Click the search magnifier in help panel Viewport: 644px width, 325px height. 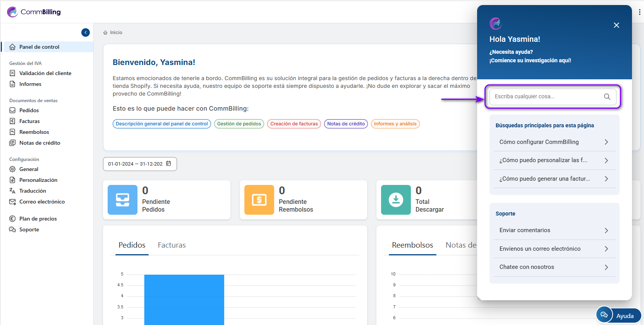[x=607, y=97]
